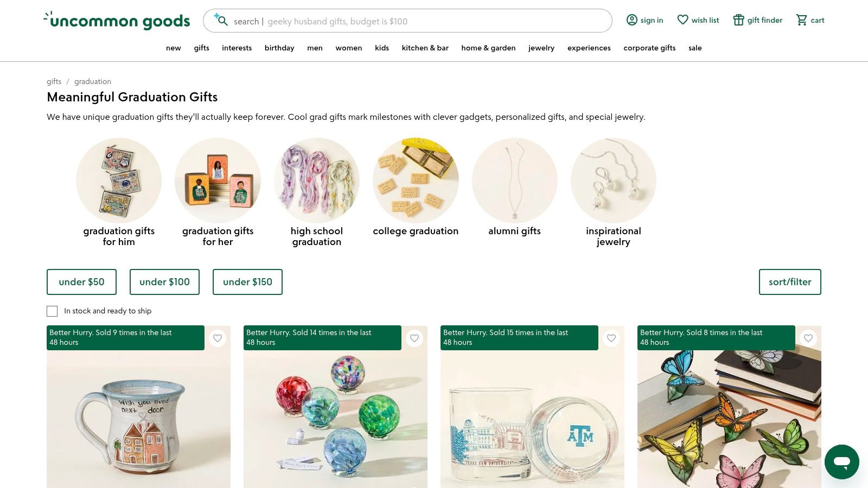The image size is (868, 488).
Task: Add butterflies product to wish list heart
Action: click(x=808, y=338)
